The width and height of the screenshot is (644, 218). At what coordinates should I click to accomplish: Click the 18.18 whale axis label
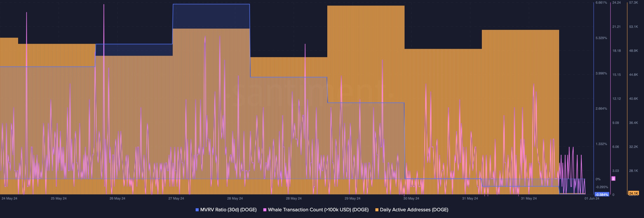click(616, 51)
